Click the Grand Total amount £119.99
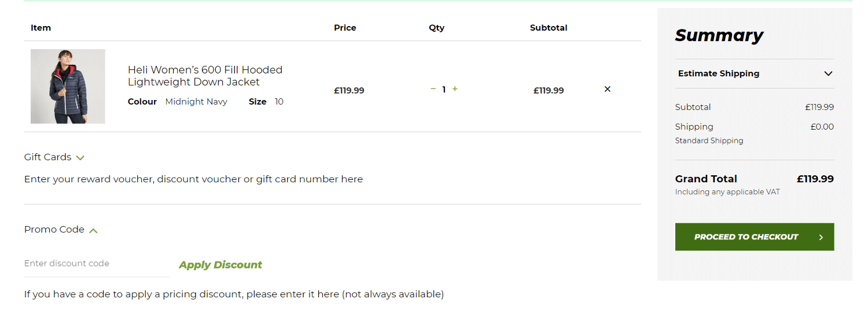The height and width of the screenshot is (317, 868). [815, 179]
